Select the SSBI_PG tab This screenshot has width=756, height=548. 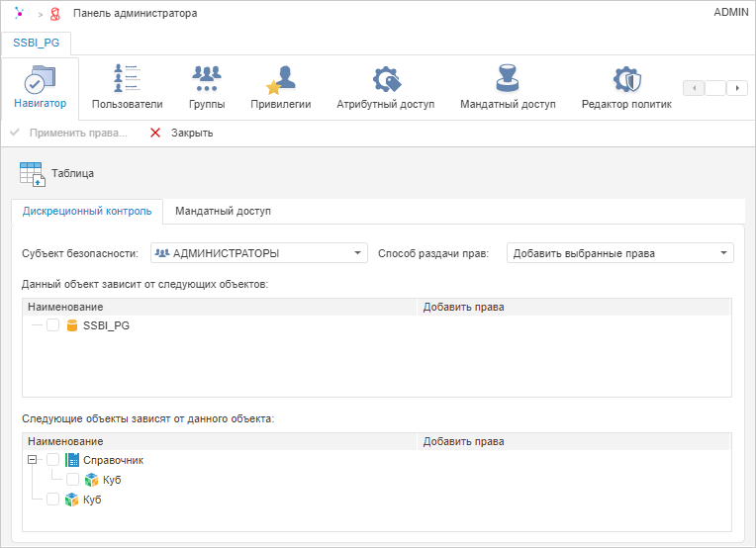coord(36,44)
